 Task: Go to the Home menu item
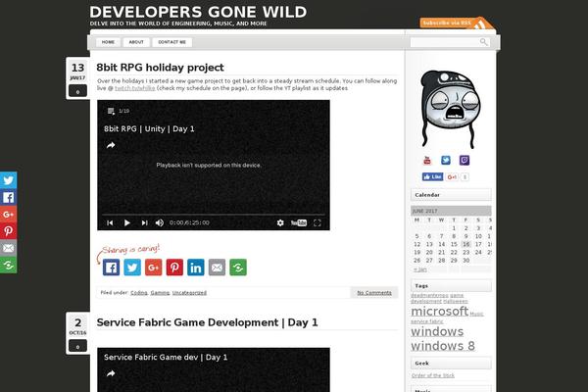click(x=108, y=42)
